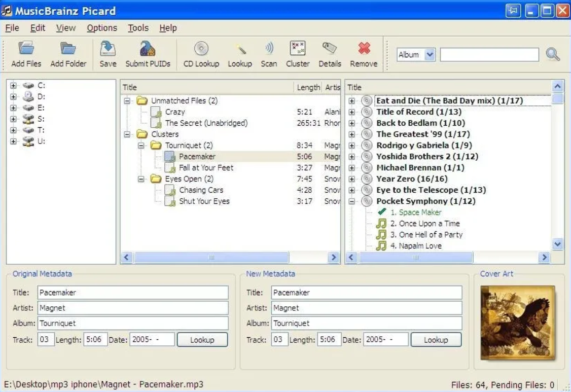
Task: Run CD Lookup from the toolbar
Action: point(201,48)
